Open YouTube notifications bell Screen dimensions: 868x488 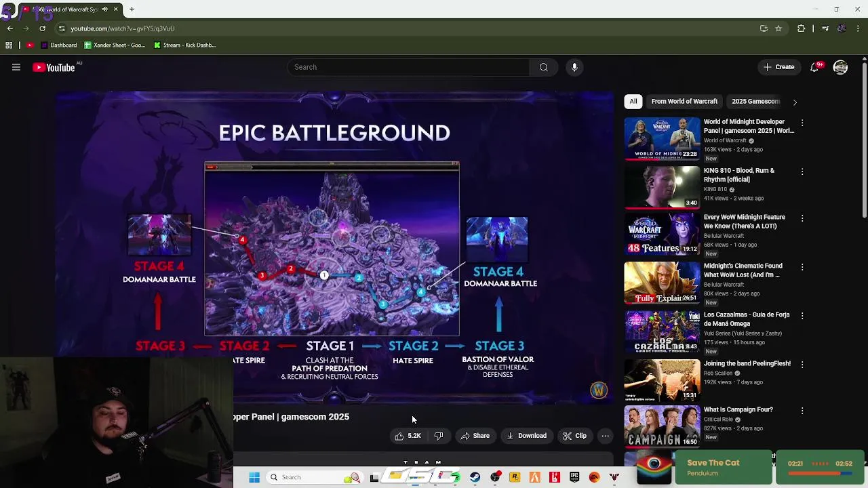point(816,67)
